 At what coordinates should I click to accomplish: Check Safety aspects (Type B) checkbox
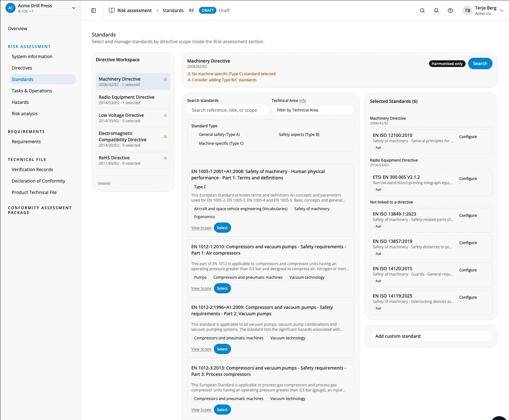pos(274,135)
